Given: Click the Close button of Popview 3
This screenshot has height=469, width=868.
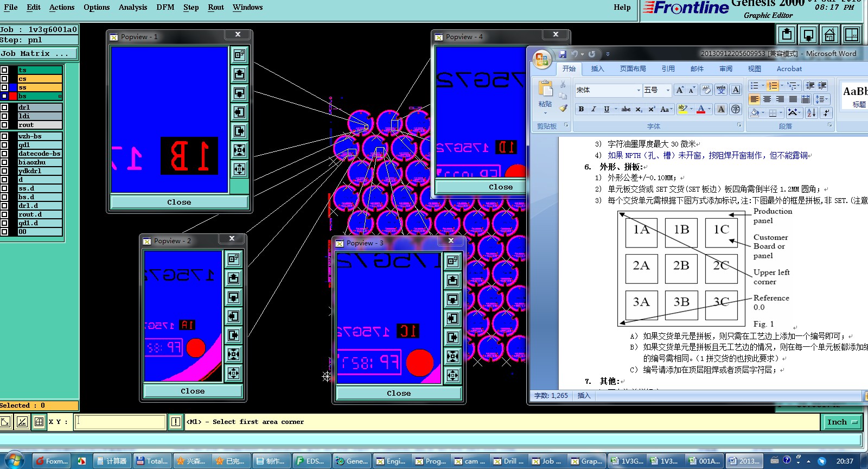Looking at the screenshot, I should click(x=399, y=393).
